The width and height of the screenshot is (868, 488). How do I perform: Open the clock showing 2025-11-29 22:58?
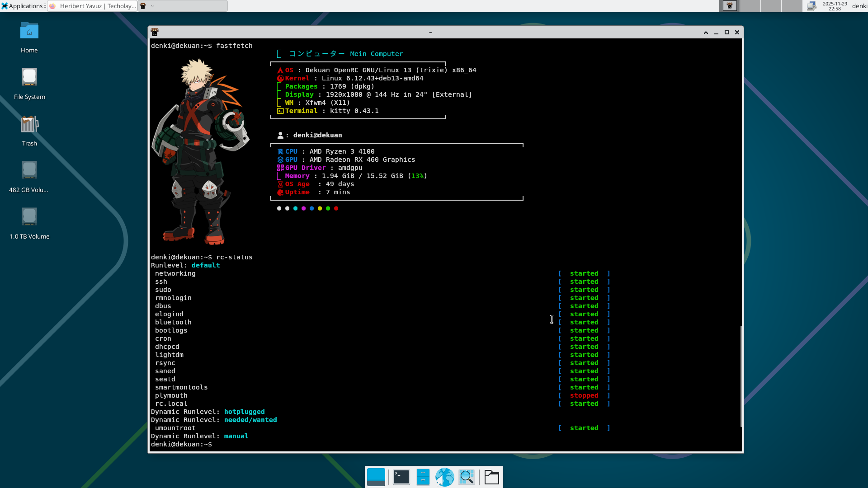(835, 6)
